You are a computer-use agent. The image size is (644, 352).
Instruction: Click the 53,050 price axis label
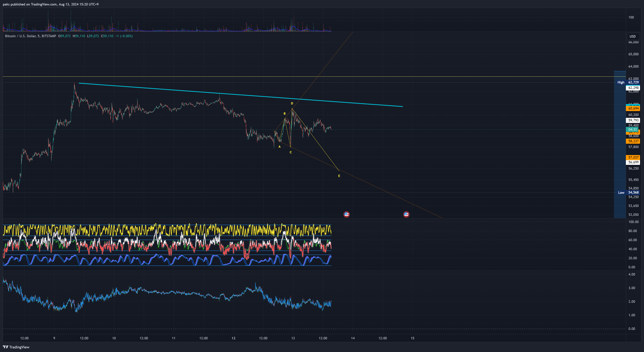point(633,215)
